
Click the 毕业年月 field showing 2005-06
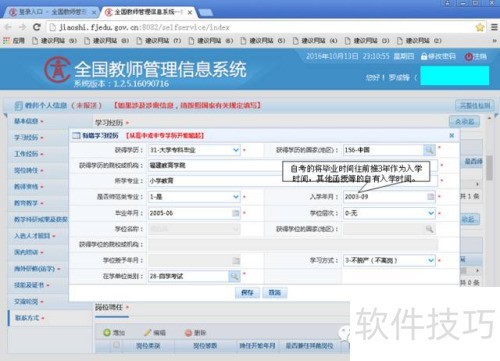[194, 213]
